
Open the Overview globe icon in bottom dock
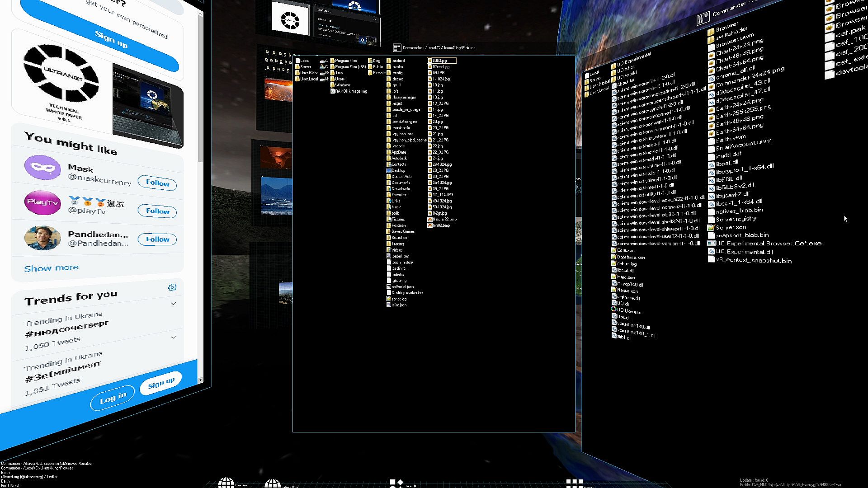pos(226,483)
